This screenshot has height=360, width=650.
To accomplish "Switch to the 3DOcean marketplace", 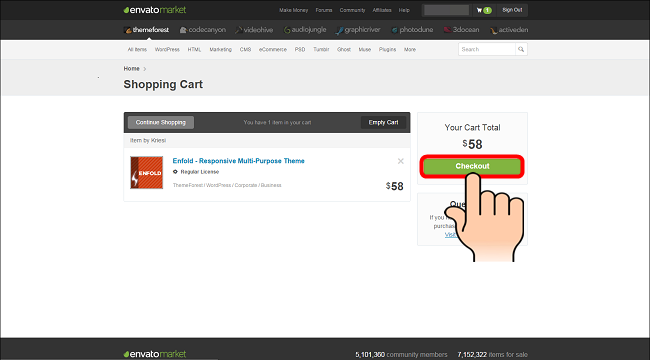I will pos(461,30).
